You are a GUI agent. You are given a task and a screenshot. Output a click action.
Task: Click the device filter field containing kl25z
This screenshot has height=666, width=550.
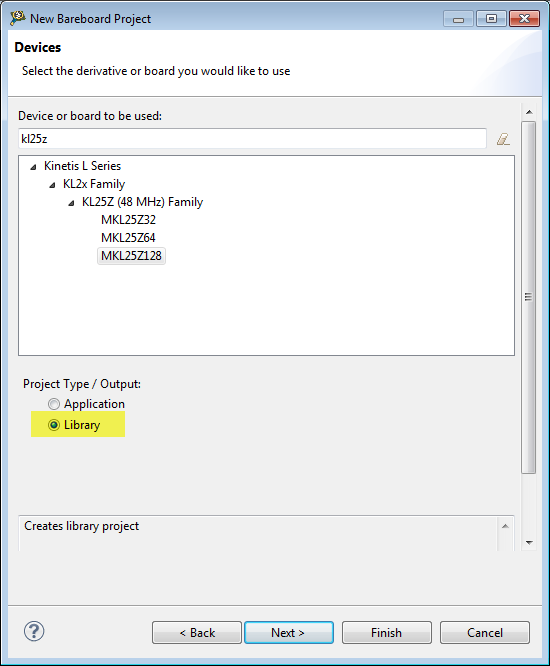[x=252, y=139]
